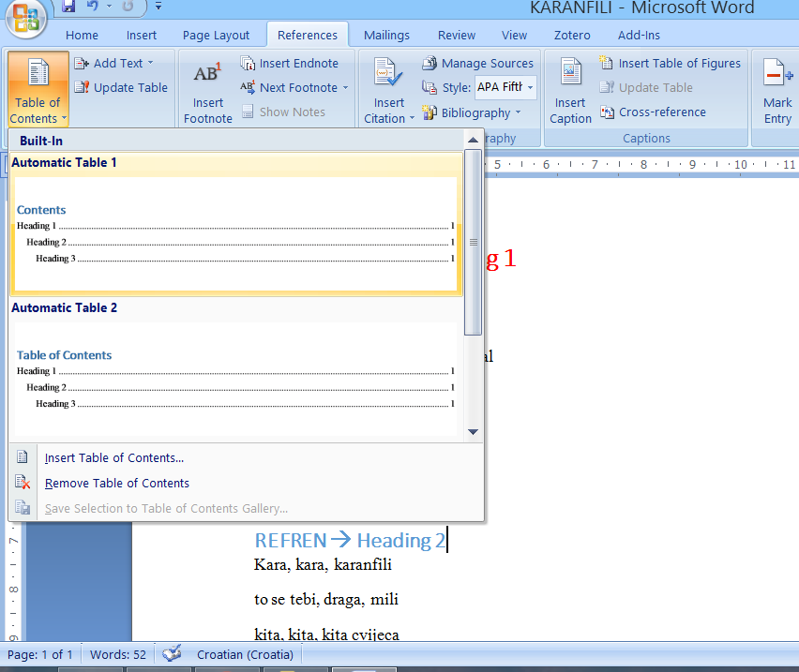Select Insert Table of Contents... menu item
The height and width of the screenshot is (672, 799).
point(246,457)
